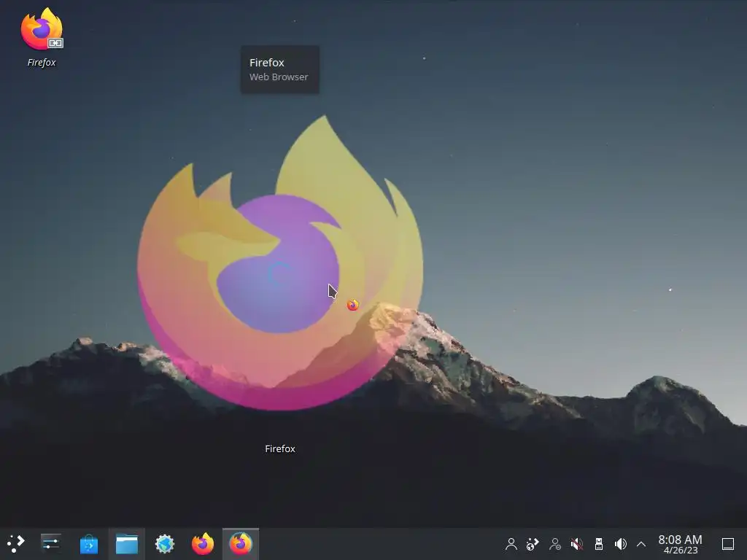Open the KDE application launcher menu
The width and height of the screenshot is (747, 560).
[16, 543]
